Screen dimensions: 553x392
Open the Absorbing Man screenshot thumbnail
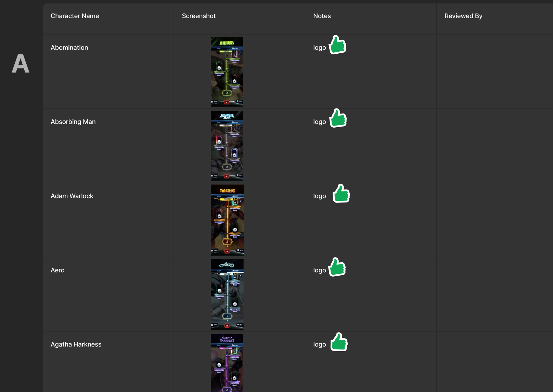(x=227, y=146)
